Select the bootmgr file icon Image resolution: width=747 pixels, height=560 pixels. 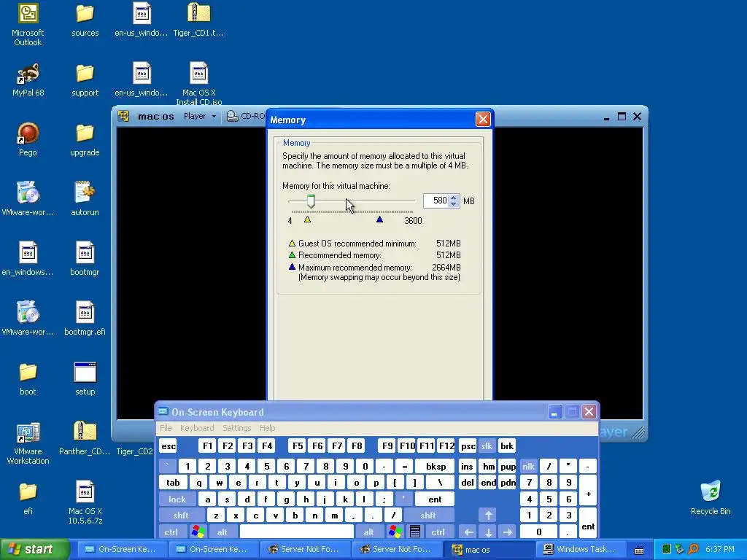(x=85, y=259)
